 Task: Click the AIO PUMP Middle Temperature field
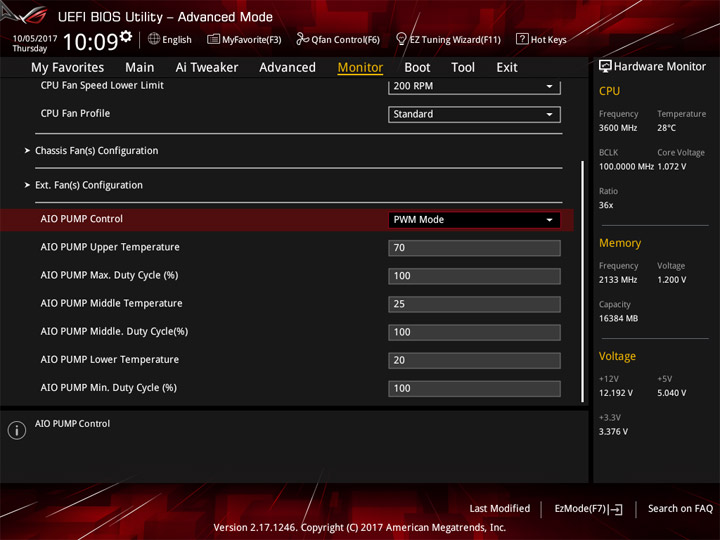click(474, 304)
